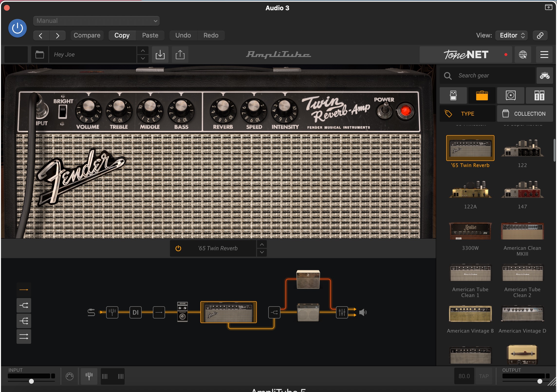Select the stomp pedals gear category icon
Screen dimensions: 557x392
[x=453, y=95]
